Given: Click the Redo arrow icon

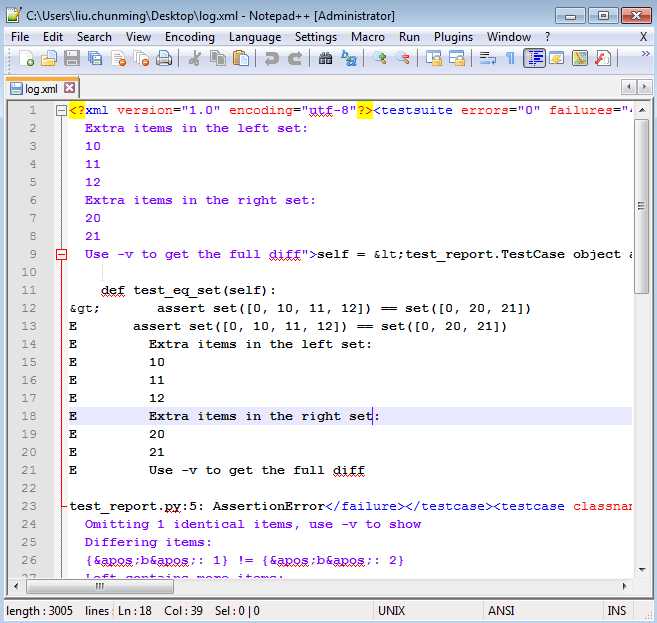Looking at the screenshot, I should pos(295,58).
